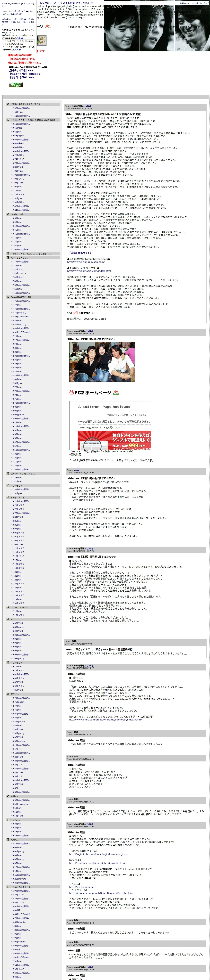Open folder icon for Duelistのポスター thread
Screen dimensions: 210x980
point(8,214)
